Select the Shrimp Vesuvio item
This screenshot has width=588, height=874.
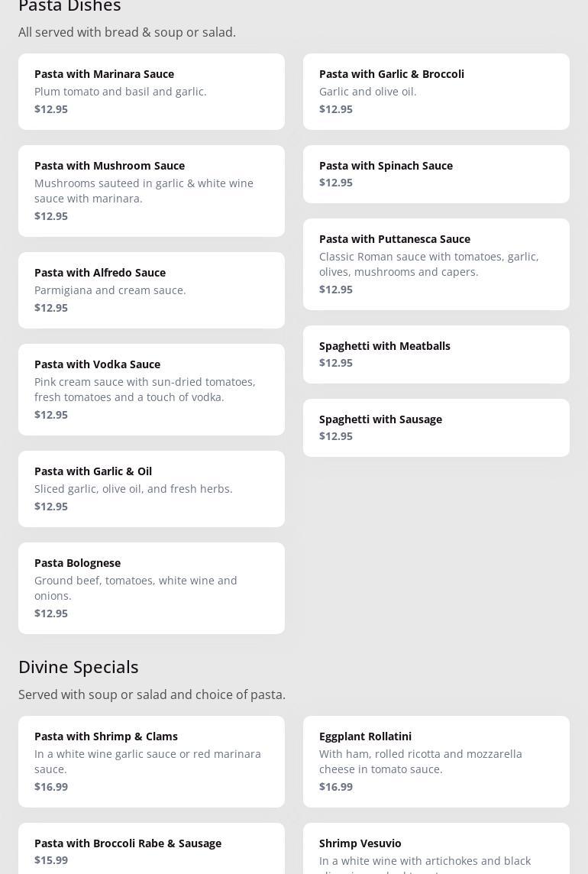point(436,850)
